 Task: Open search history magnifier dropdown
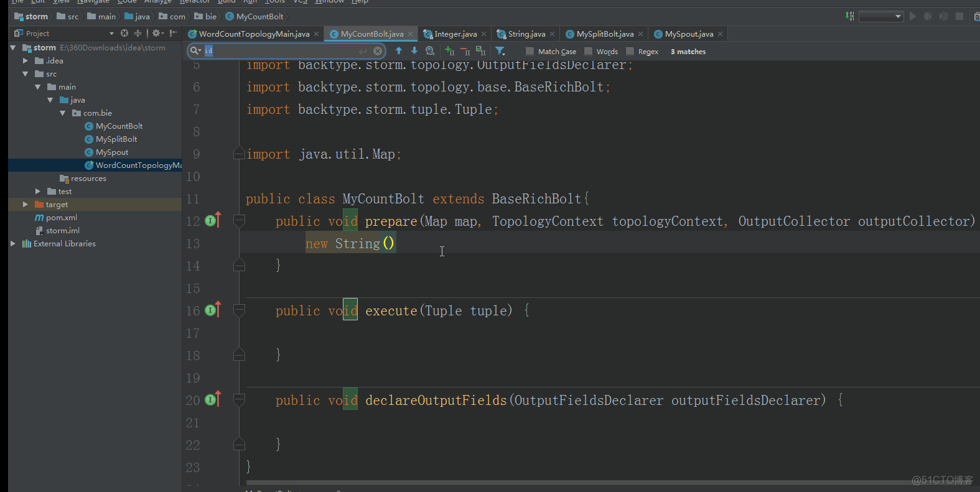click(x=195, y=51)
